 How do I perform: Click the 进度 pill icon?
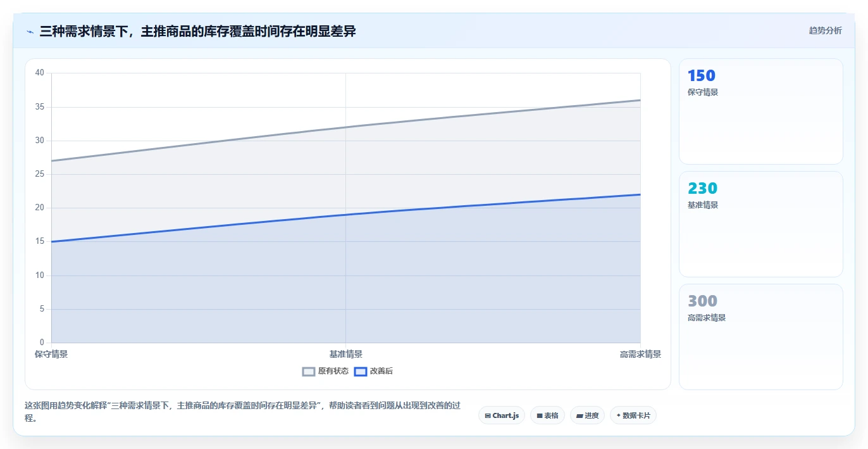(580, 416)
